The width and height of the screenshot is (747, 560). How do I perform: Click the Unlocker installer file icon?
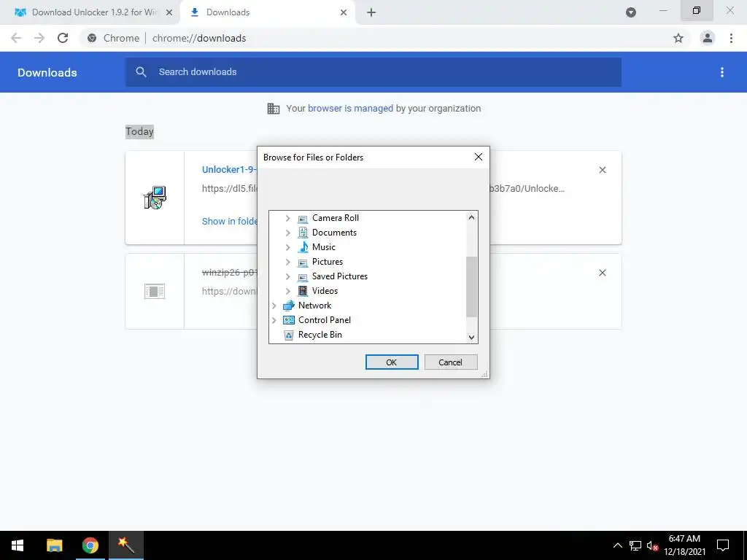(x=155, y=198)
